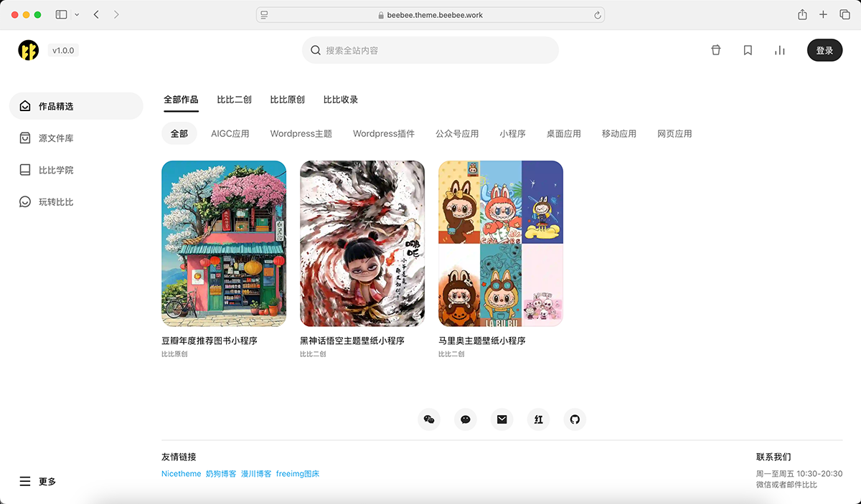Open title 黑神话悟空主题壁纸小程序
This screenshot has width=861, height=504.
coord(352,341)
